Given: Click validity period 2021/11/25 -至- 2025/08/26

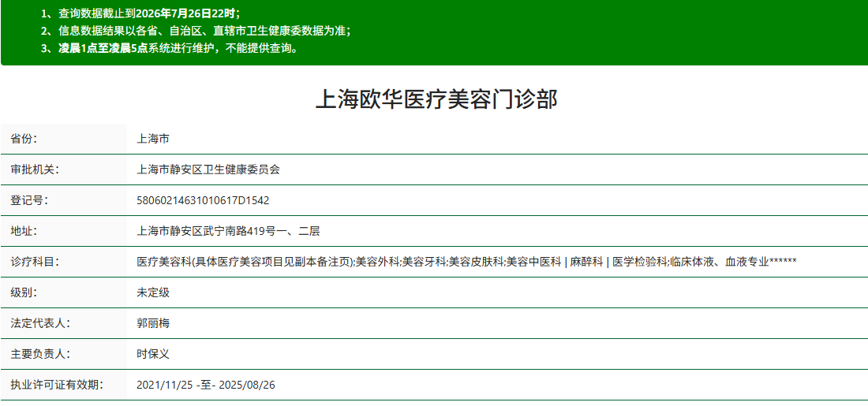Looking at the screenshot, I should [205, 385].
